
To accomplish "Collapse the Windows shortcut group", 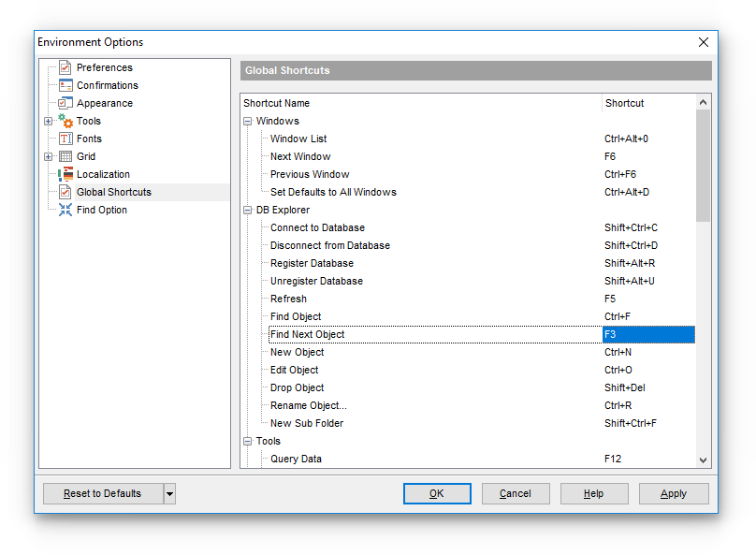I will pyautogui.click(x=248, y=122).
